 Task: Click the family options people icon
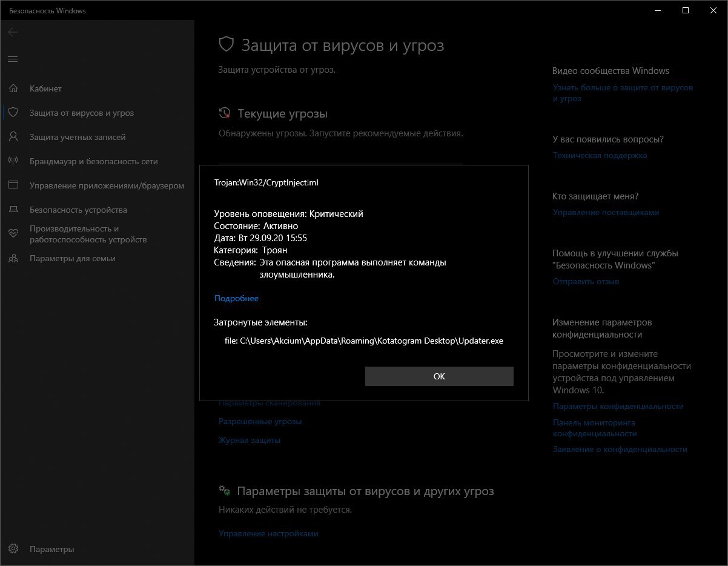pyautogui.click(x=13, y=258)
